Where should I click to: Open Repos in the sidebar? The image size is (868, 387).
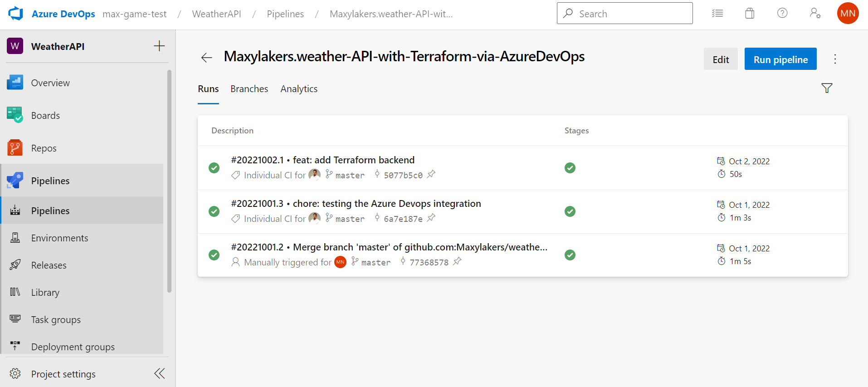[x=44, y=148]
